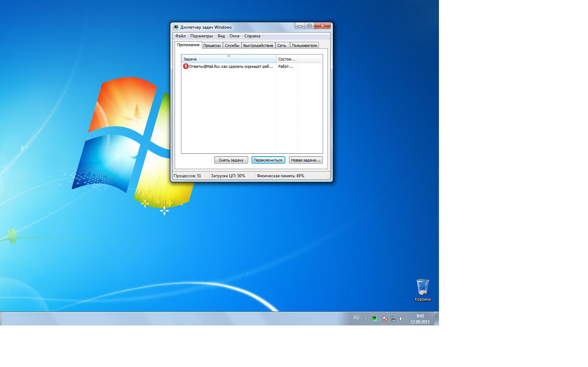Click the Show Desktop button beside the clock

[x=436, y=319]
